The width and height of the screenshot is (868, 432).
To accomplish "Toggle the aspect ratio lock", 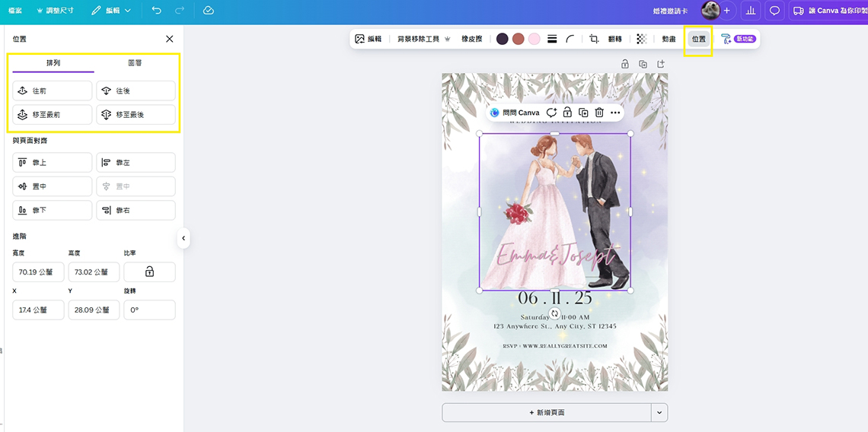I will [x=149, y=272].
